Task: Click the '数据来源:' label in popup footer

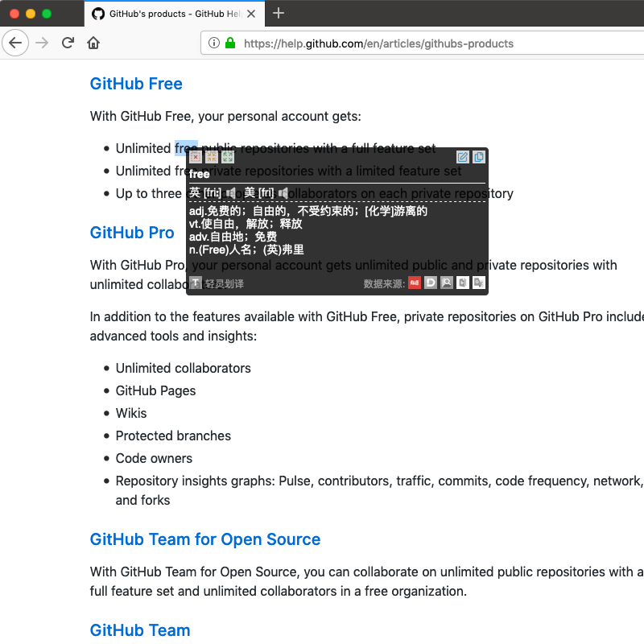Action: click(x=385, y=284)
